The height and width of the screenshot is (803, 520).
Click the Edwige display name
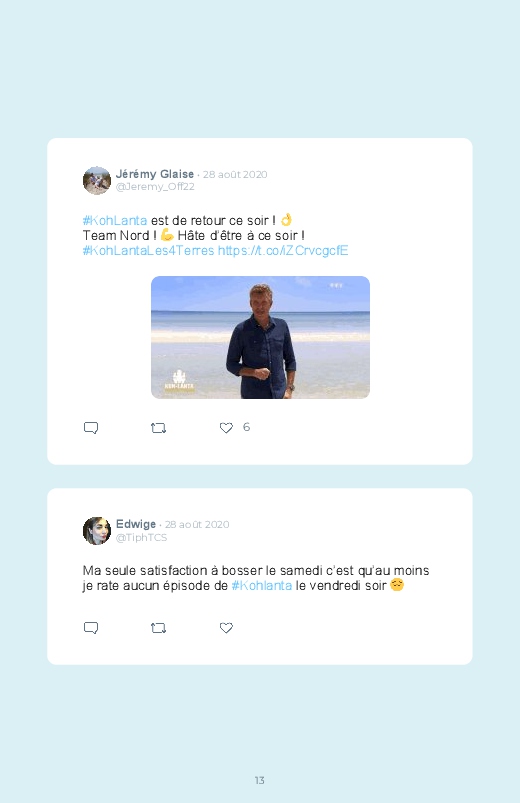coord(136,524)
